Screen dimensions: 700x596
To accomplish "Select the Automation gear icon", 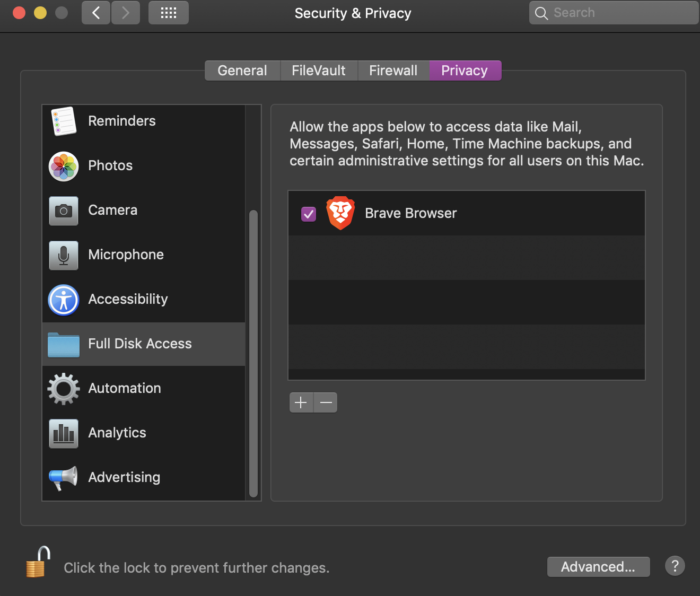I will [x=64, y=389].
